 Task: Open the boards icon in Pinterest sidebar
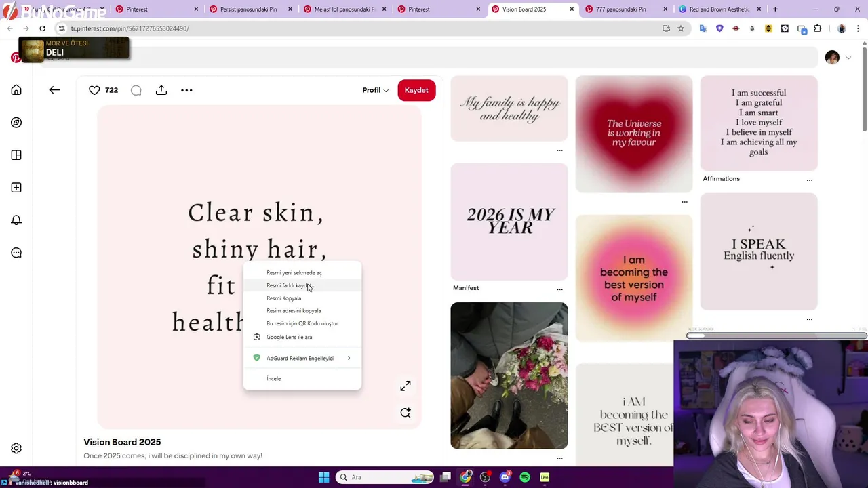click(x=16, y=155)
